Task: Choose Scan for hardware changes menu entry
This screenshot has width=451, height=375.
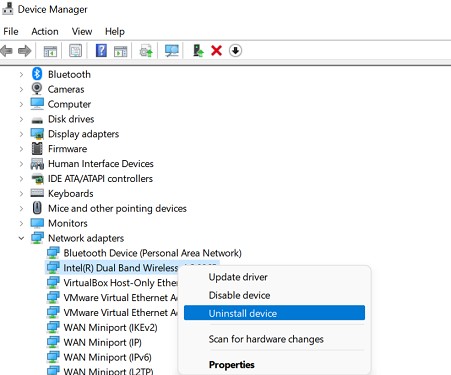Action: coord(274,339)
